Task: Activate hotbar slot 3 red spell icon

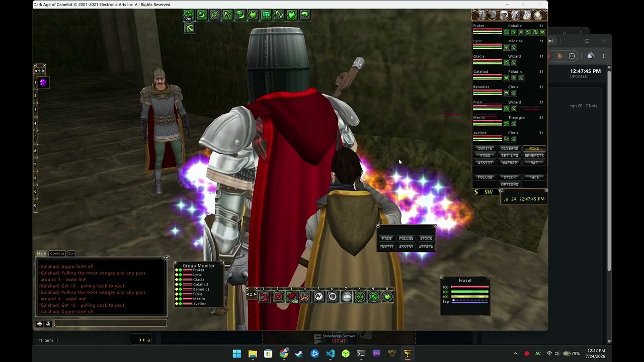Action: (x=291, y=297)
